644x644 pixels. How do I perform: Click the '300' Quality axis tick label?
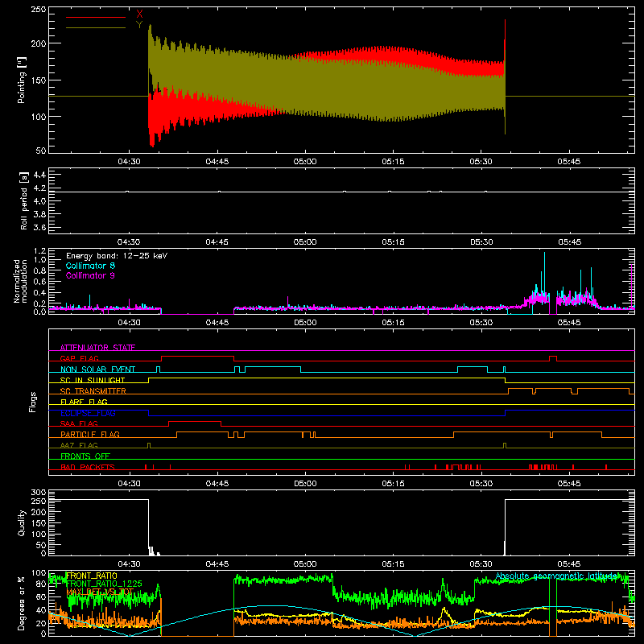coord(38,493)
